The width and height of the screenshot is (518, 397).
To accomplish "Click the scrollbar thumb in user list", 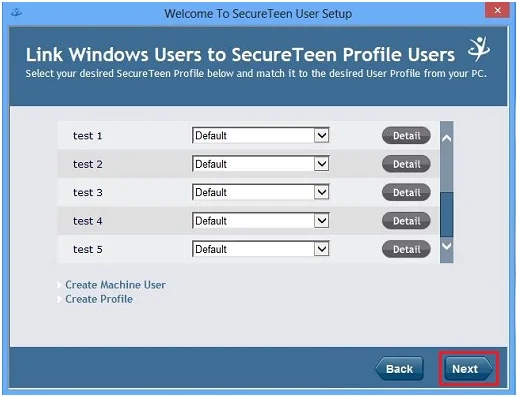I will (447, 214).
